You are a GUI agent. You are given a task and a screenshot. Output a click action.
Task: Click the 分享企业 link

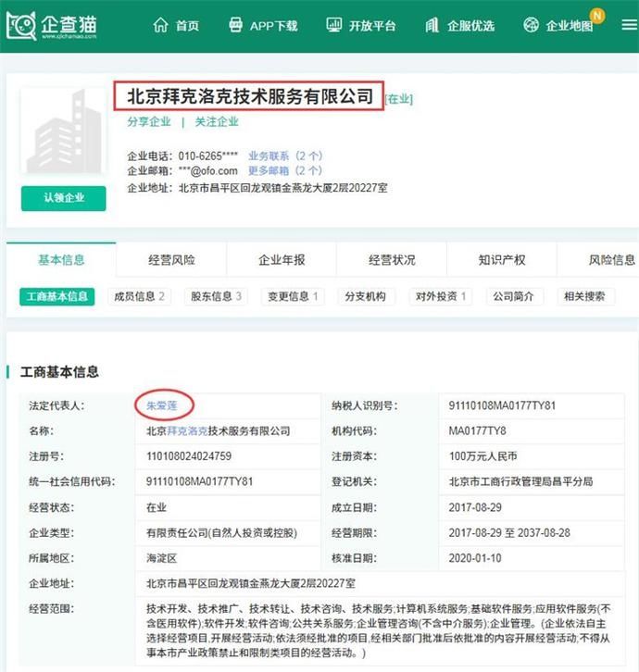point(149,121)
